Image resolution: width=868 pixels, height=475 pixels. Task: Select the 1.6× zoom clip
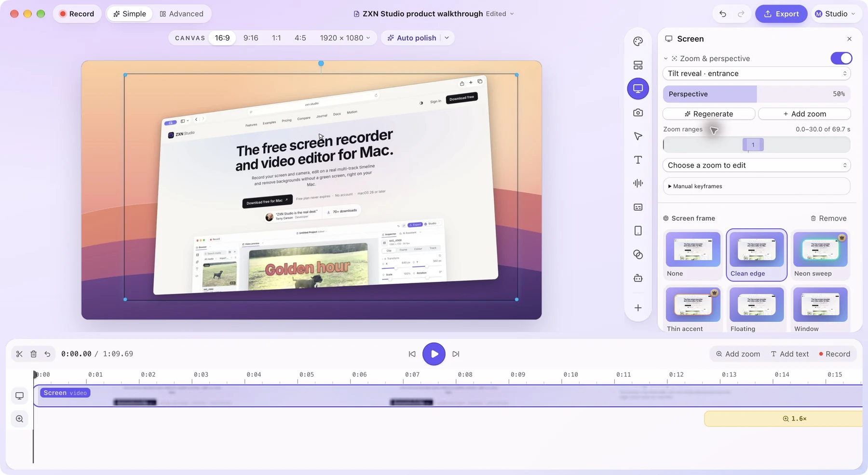783,419
